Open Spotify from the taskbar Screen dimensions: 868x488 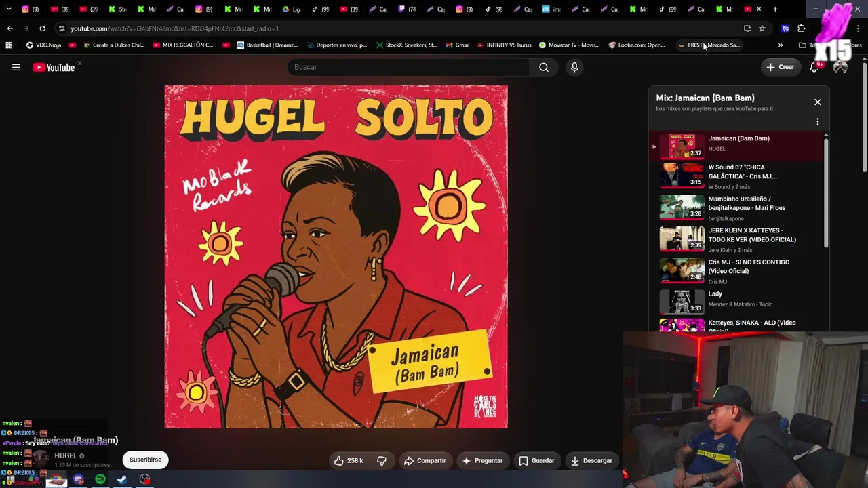click(x=100, y=479)
